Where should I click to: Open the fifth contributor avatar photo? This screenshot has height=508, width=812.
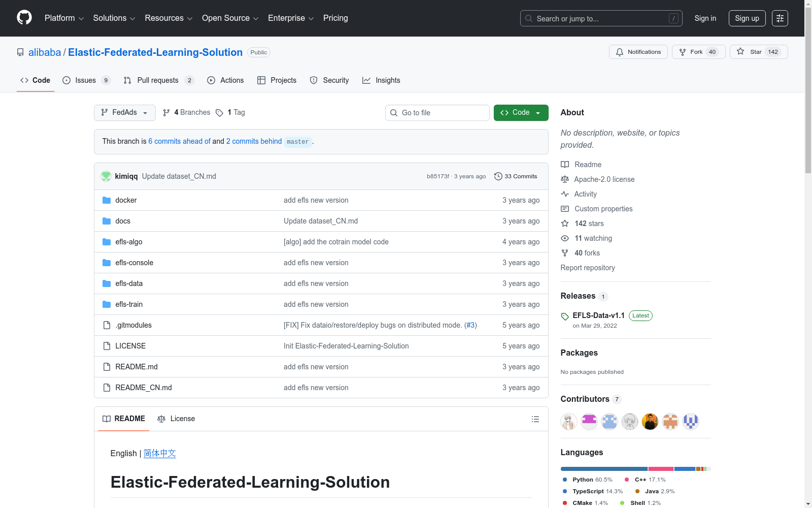650,422
